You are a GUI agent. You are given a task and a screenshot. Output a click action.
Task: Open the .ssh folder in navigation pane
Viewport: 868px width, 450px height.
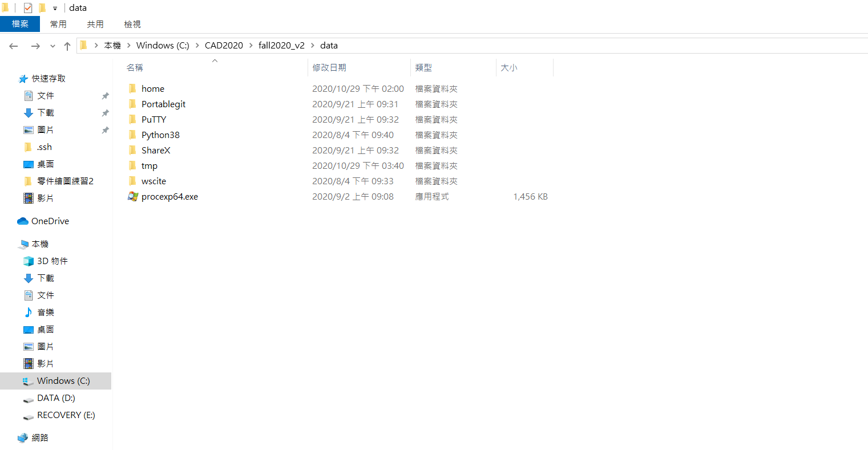(x=45, y=147)
